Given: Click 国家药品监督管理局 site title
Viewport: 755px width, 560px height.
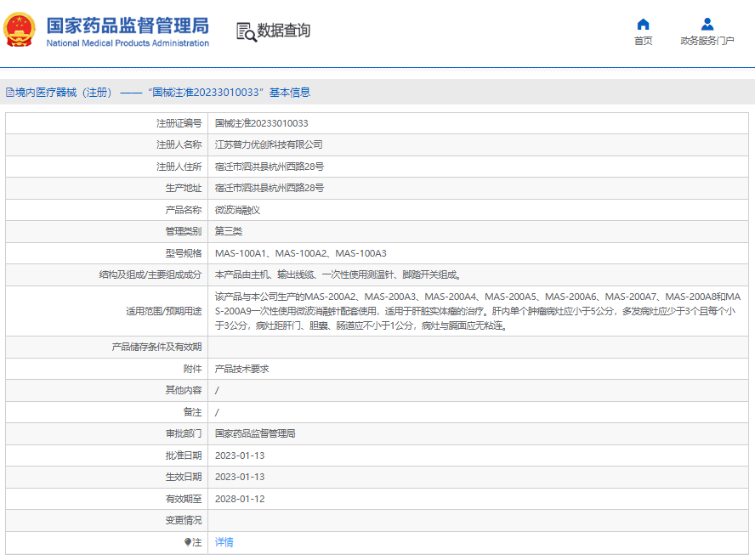Looking at the screenshot, I should [x=128, y=25].
